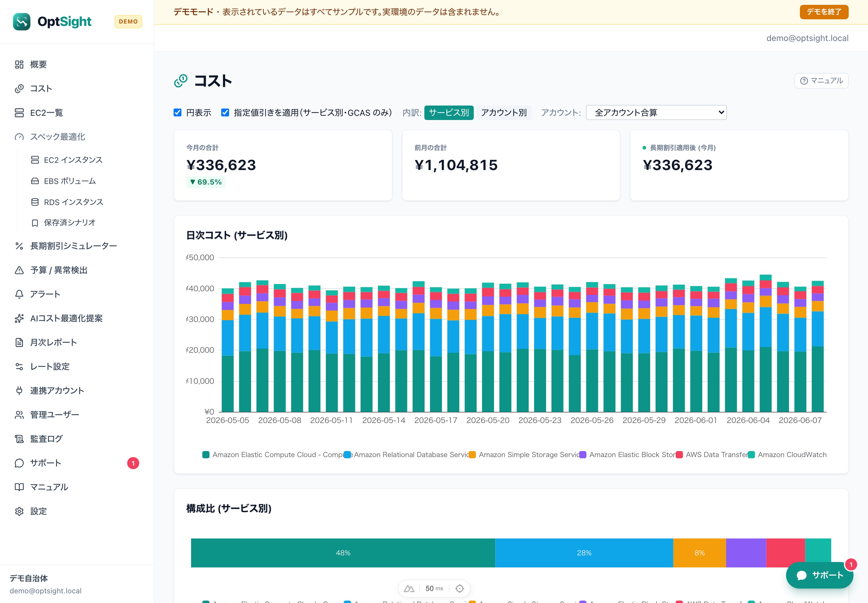Click the デモ自治体 organization name

point(29,578)
